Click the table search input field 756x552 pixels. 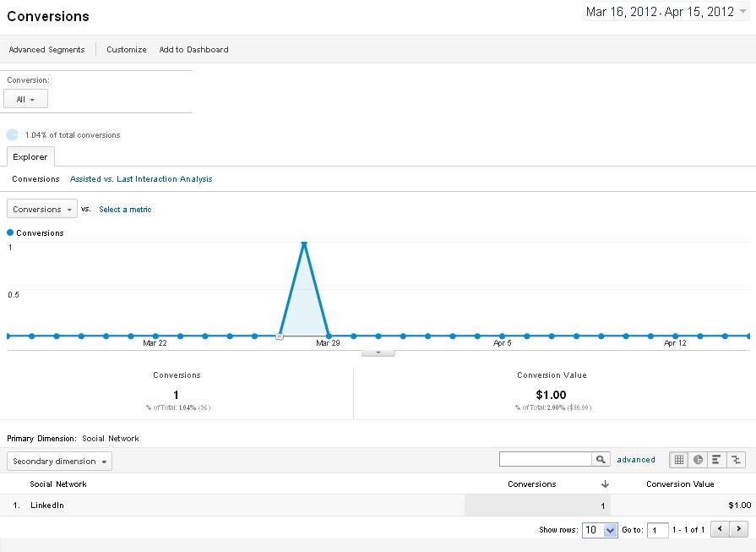(x=546, y=459)
